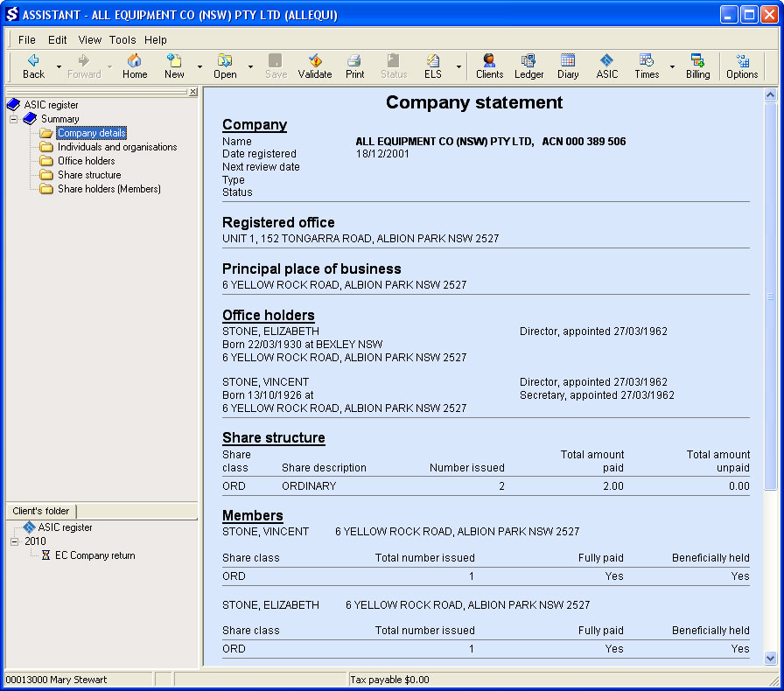The height and width of the screenshot is (691, 784).
Task: Open the File menu
Action: click(27, 40)
